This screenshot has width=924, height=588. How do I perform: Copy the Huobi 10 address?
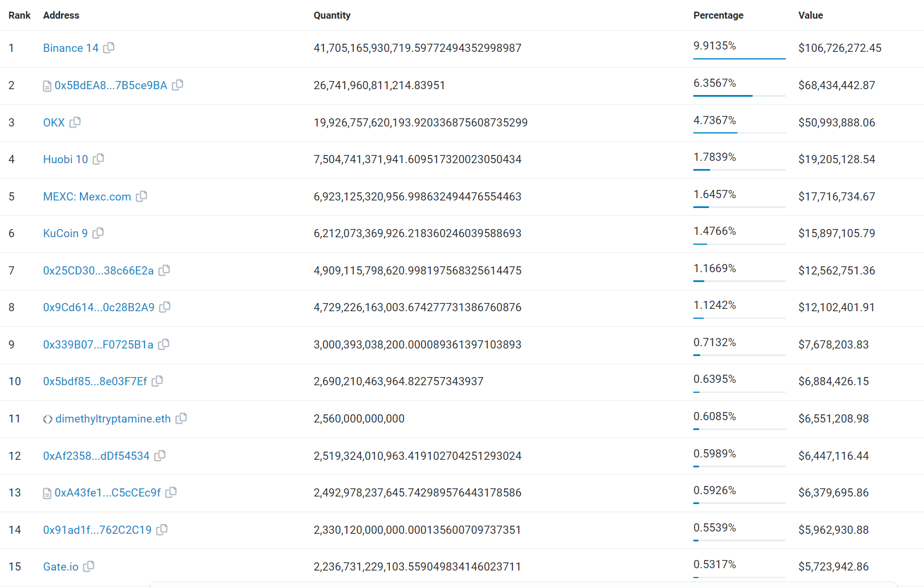[x=99, y=159]
